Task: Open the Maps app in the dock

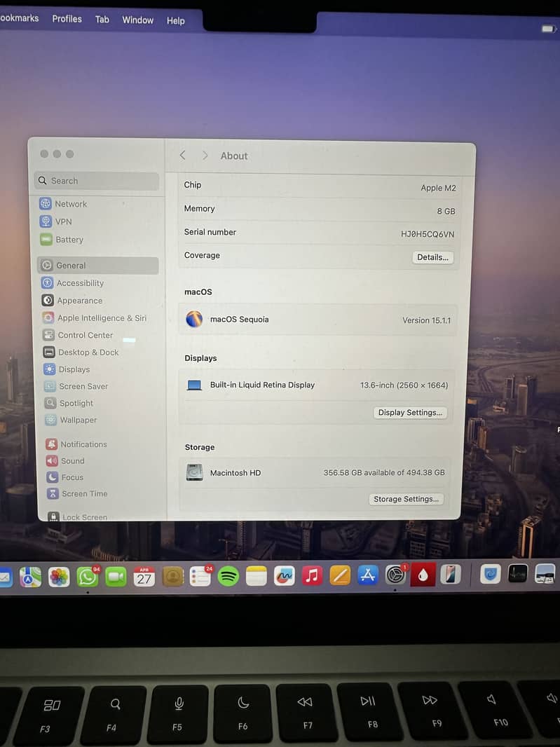Action: pos(30,577)
